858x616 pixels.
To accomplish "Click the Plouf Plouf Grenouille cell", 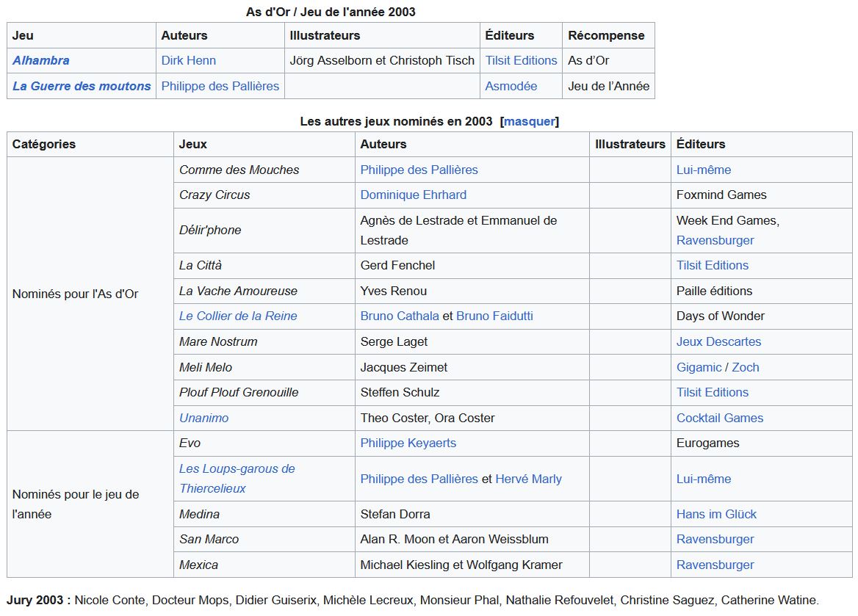I will click(264, 393).
